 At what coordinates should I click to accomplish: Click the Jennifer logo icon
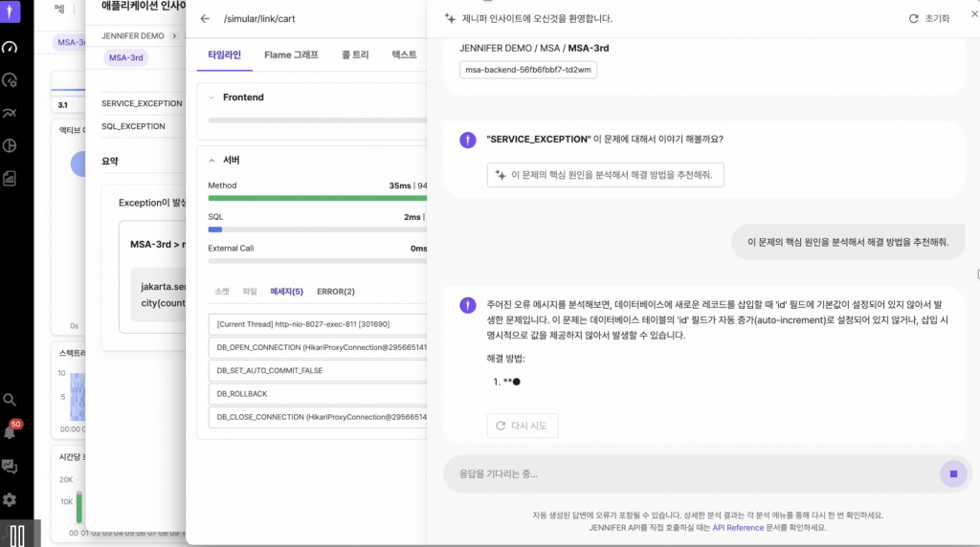[x=10, y=12]
